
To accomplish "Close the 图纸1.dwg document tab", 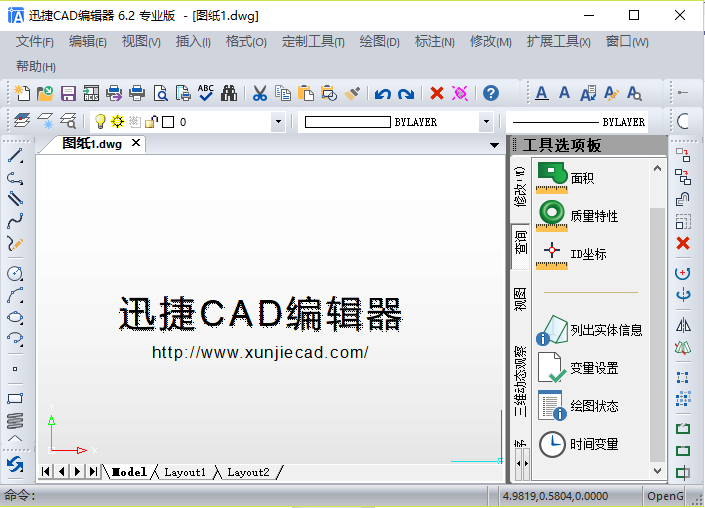I will pos(136,143).
